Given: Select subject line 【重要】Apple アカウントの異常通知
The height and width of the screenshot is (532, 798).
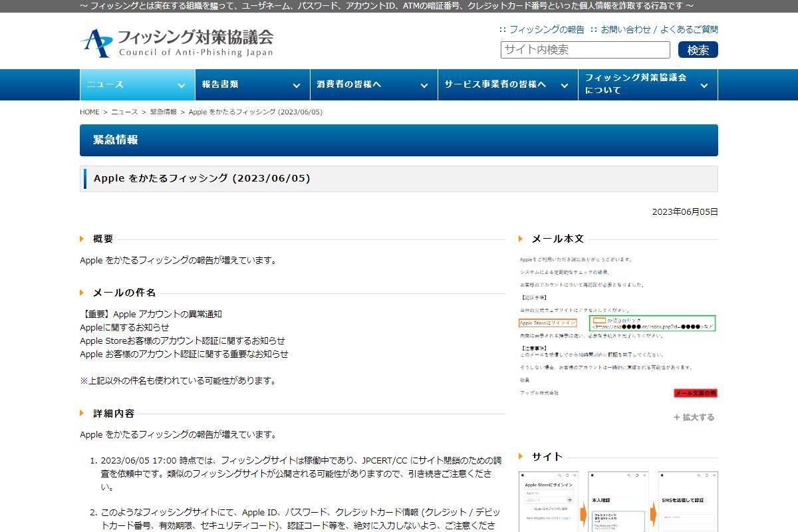Looking at the screenshot, I should coord(151,314).
